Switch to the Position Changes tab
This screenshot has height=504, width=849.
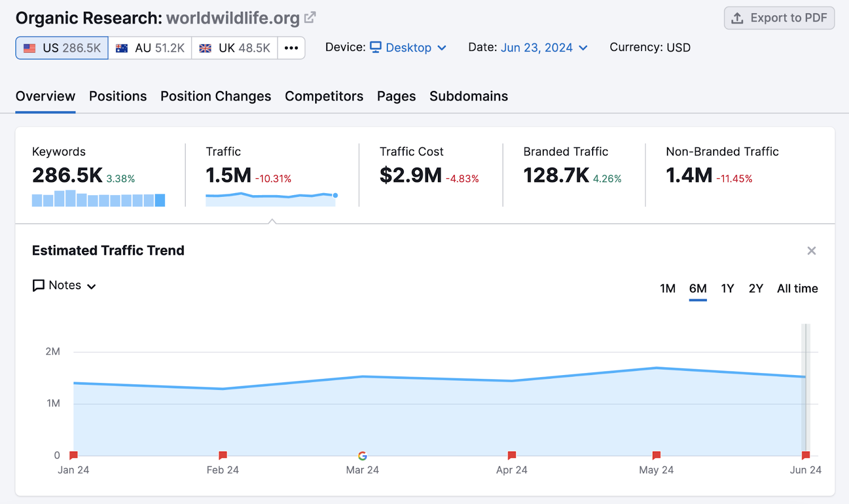pos(215,96)
